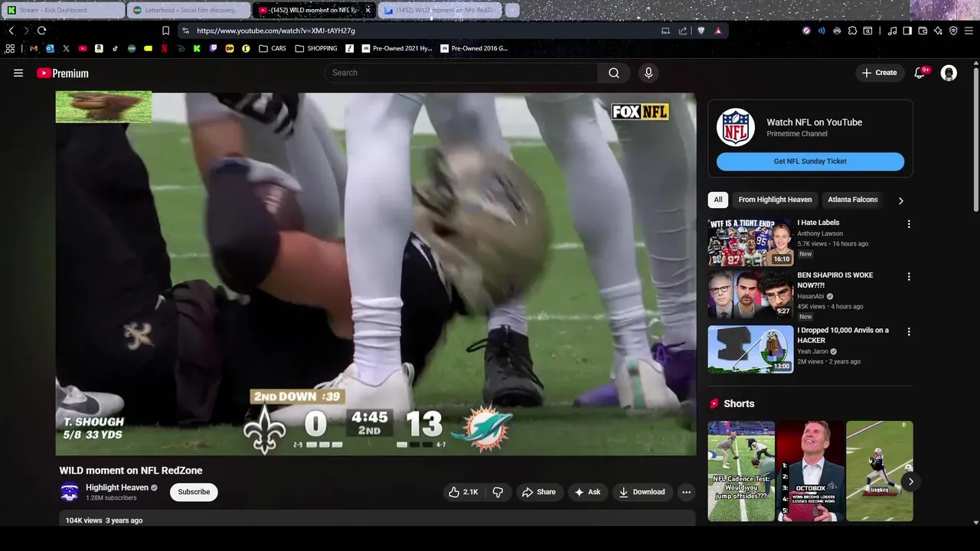Open the NFL Cadence Test short
The image size is (980, 551).
pyautogui.click(x=741, y=471)
